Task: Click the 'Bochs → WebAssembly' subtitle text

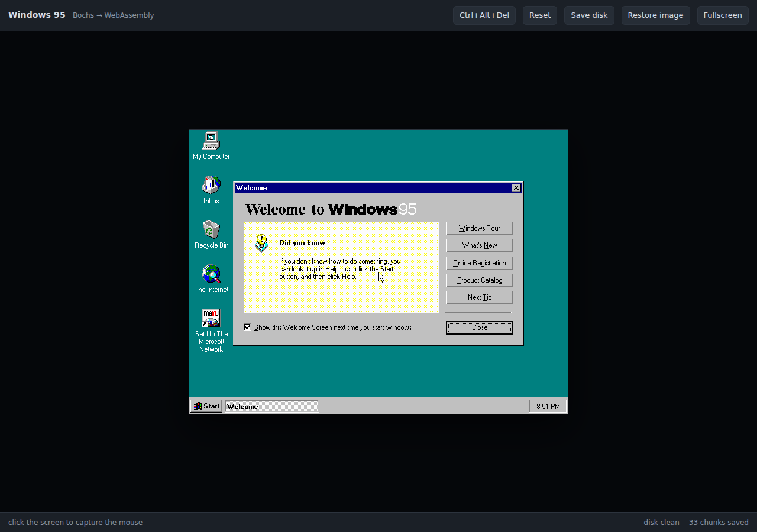Action: (113, 15)
